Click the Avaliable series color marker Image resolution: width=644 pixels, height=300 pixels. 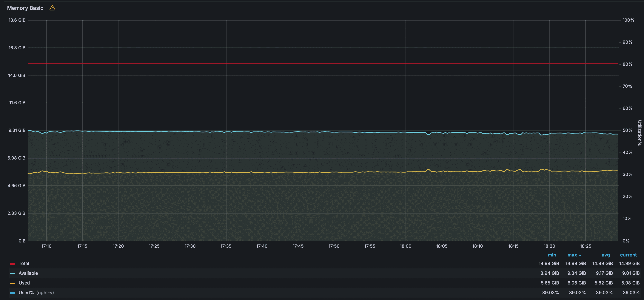click(x=12, y=273)
